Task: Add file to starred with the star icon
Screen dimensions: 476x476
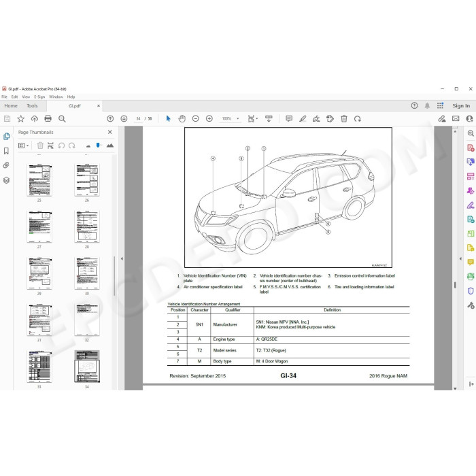Action: pyautogui.click(x=20, y=119)
